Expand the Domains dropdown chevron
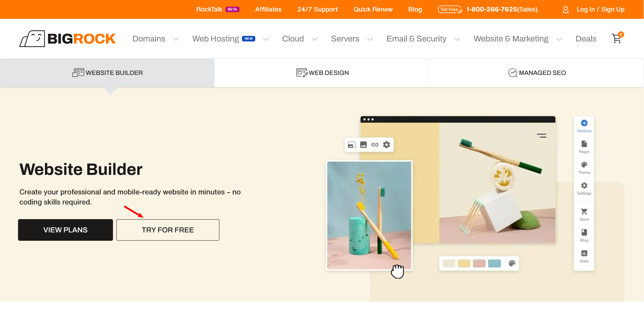Screen dimensions: 644x316 coord(176,39)
